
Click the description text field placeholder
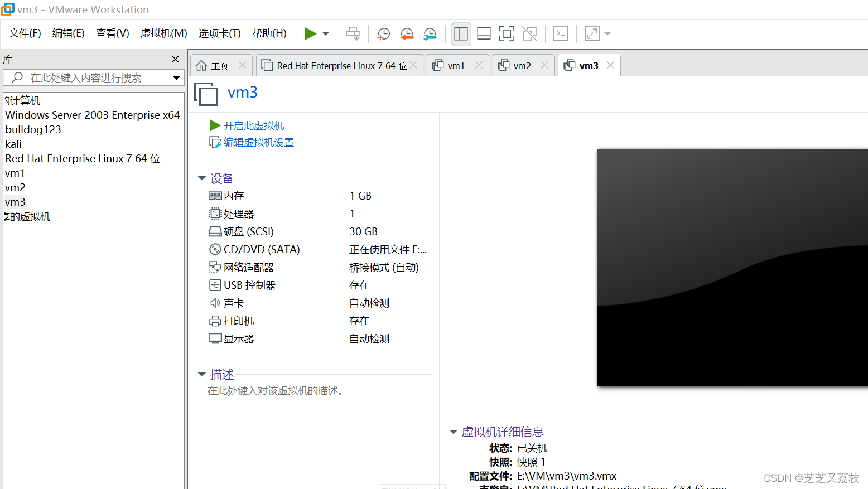click(x=277, y=391)
